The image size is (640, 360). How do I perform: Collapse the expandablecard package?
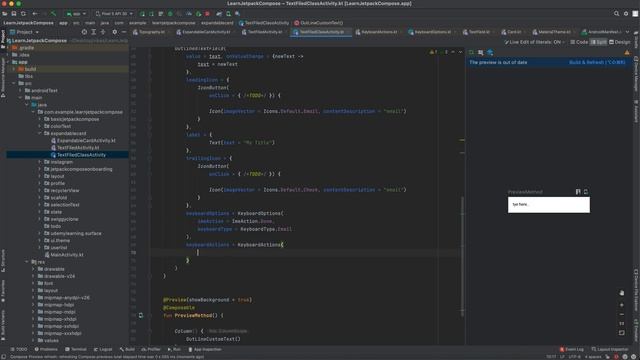[40, 133]
